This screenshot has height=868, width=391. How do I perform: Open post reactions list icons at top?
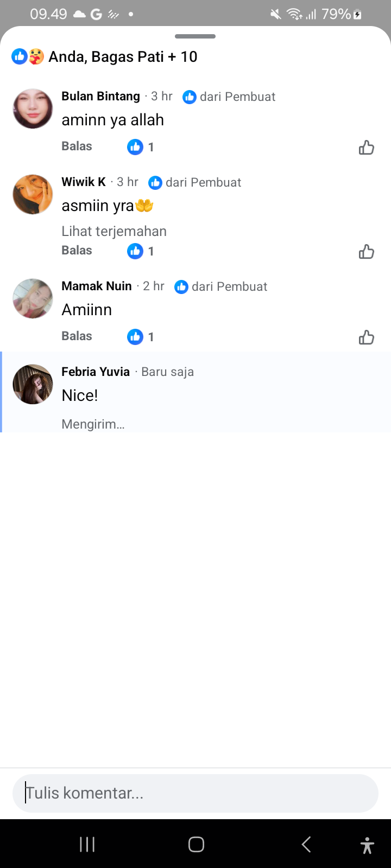coord(28,56)
